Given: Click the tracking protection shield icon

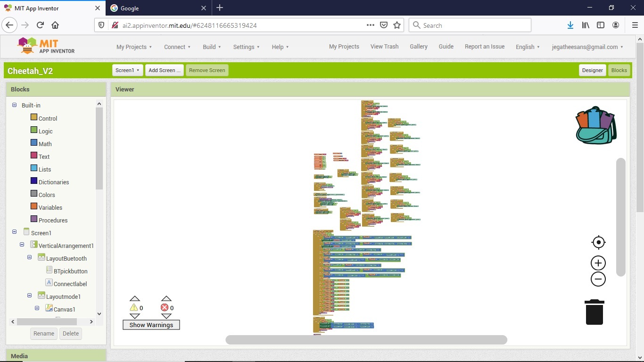Looking at the screenshot, I should [x=101, y=25].
